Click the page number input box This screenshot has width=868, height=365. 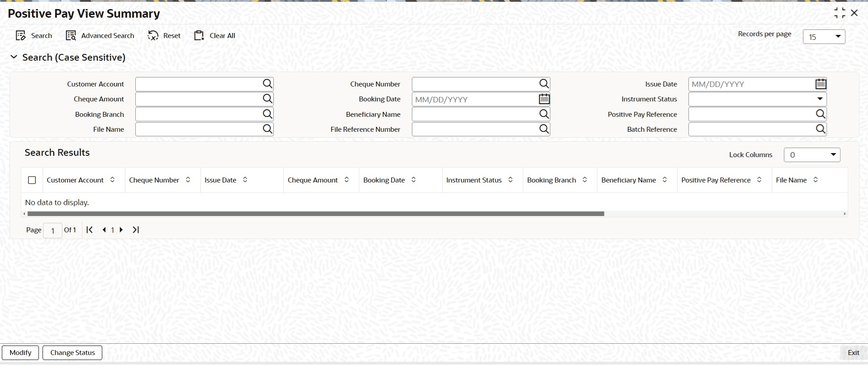[x=52, y=231]
